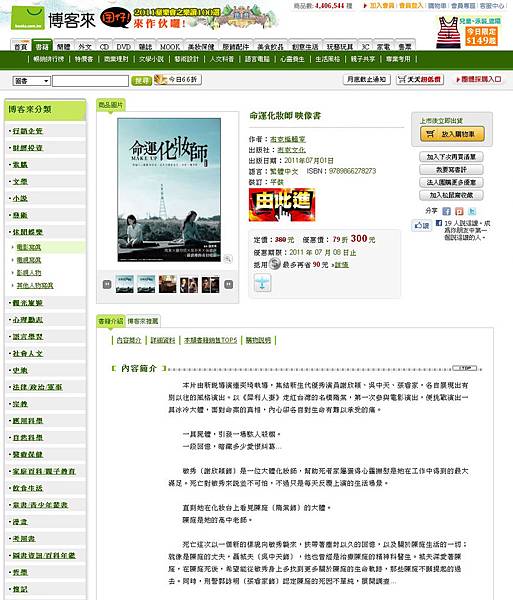
Task: Click the 本類書籍銷售TOP5 anchor link
Action: [210, 340]
